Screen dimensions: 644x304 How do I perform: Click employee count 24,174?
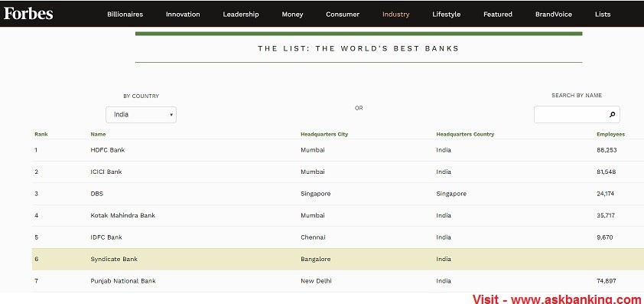click(x=606, y=194)
